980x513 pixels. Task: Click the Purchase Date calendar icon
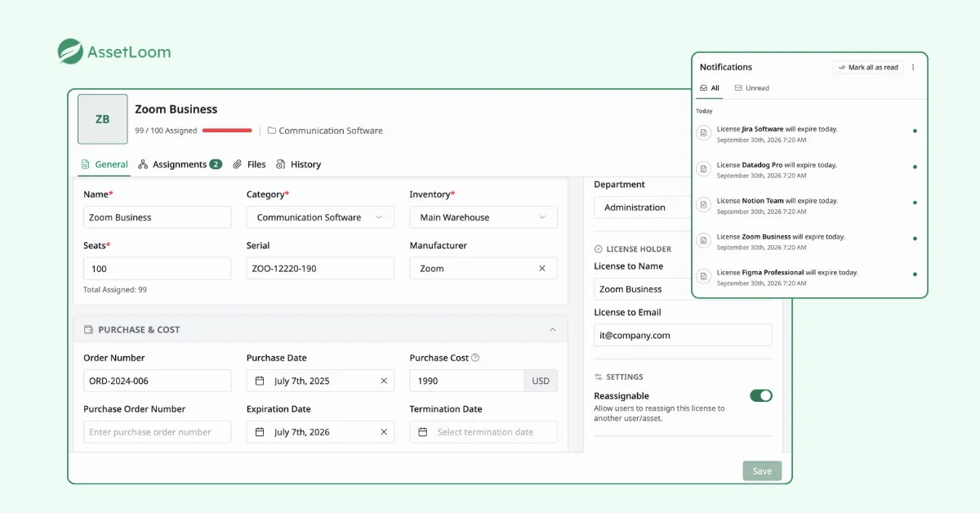[x=260, y=381]
